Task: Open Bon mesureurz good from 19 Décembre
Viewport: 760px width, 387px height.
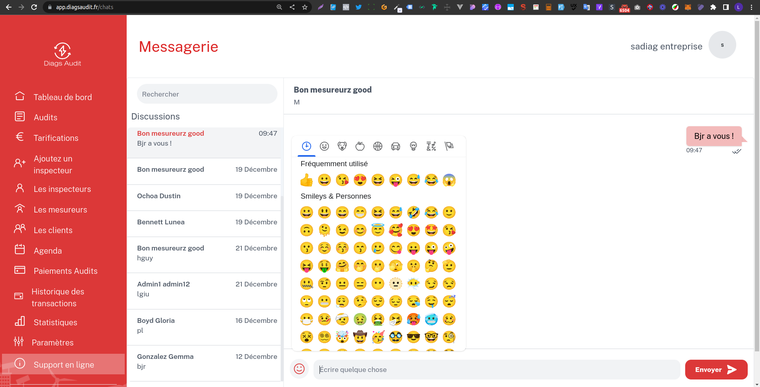Action: 205,171
